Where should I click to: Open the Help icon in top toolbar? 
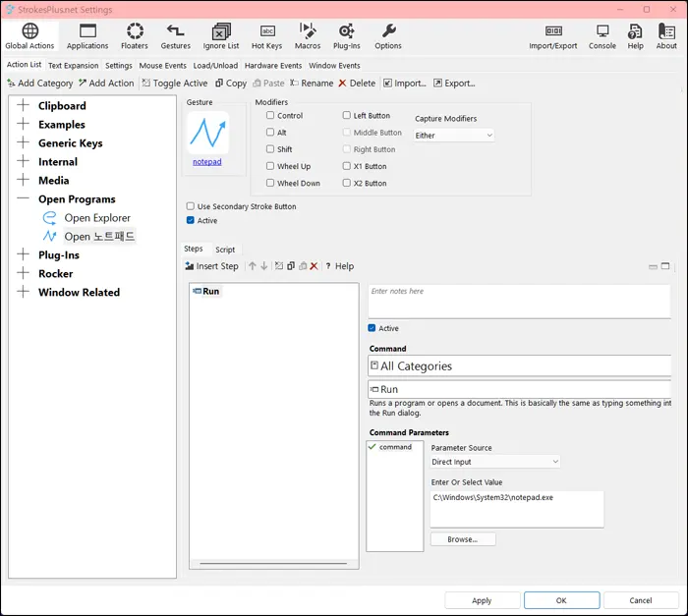pos(635,36)
